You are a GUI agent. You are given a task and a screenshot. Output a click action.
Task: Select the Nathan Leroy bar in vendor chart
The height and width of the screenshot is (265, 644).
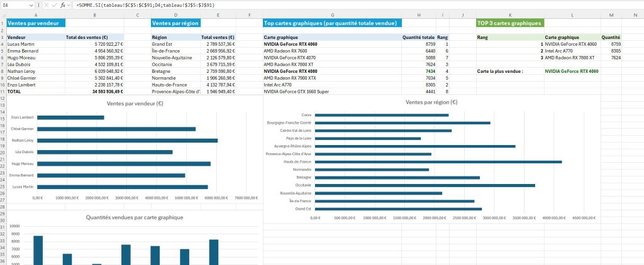(x=127, y=140)
